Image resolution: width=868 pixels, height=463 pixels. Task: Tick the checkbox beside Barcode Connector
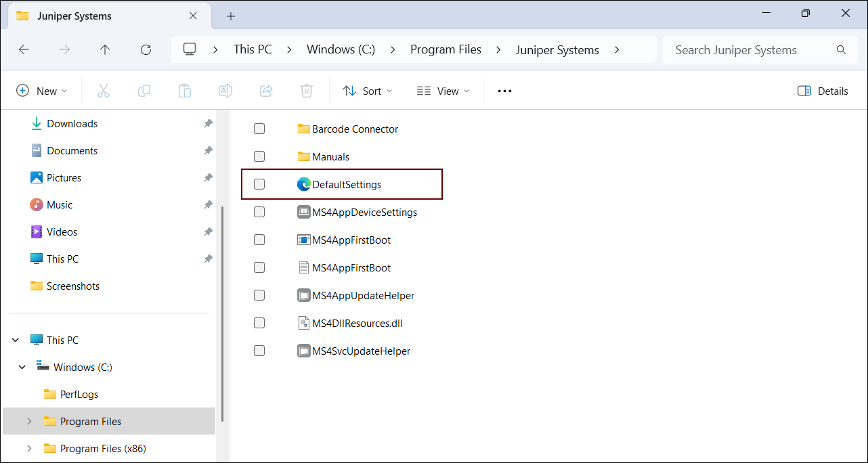[x=259, y=129]
